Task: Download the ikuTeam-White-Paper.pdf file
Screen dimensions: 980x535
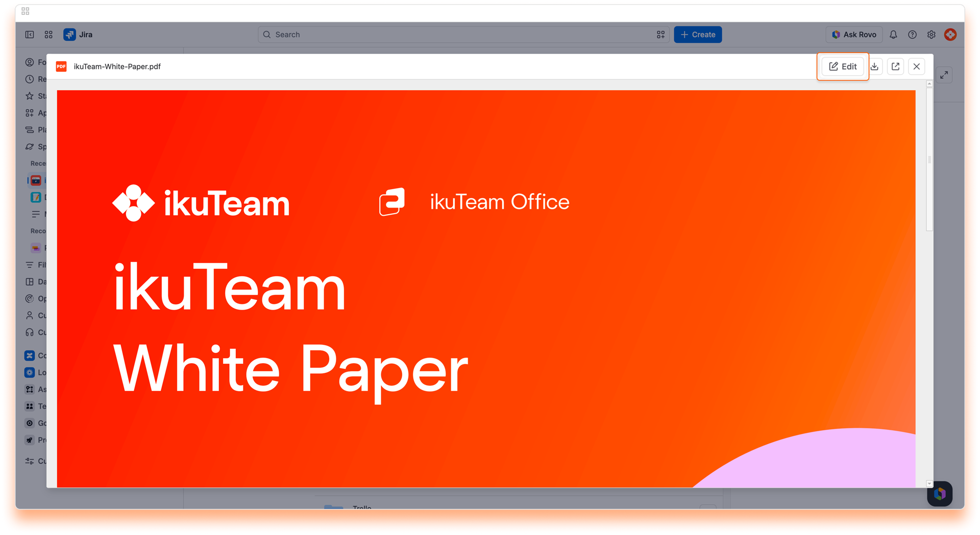Action: 874,66
